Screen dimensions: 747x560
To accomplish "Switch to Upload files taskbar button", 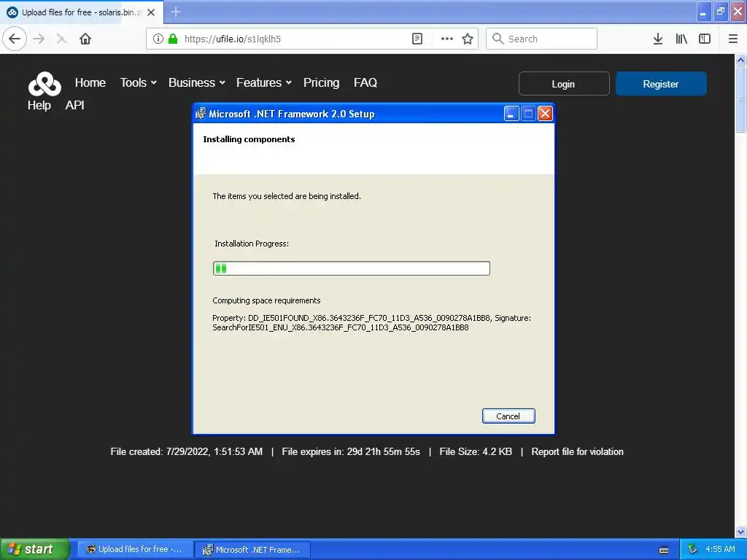I will 135,550.
